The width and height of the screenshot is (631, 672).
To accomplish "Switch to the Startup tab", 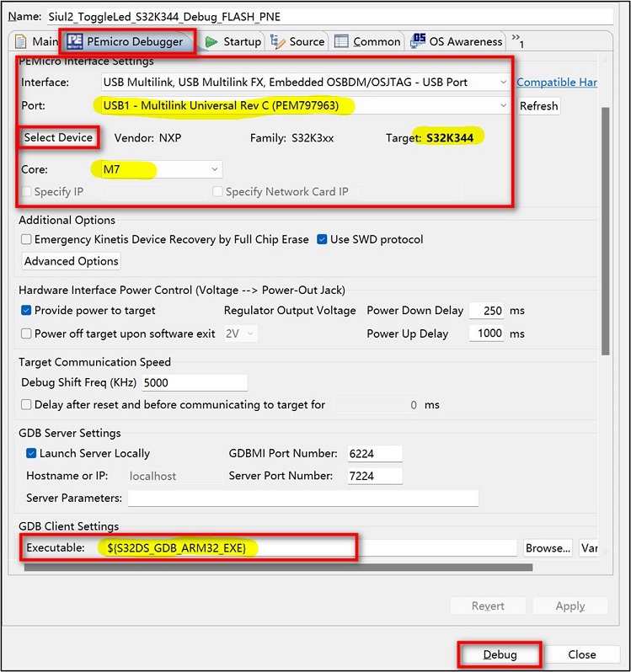I will click(233, 41).
